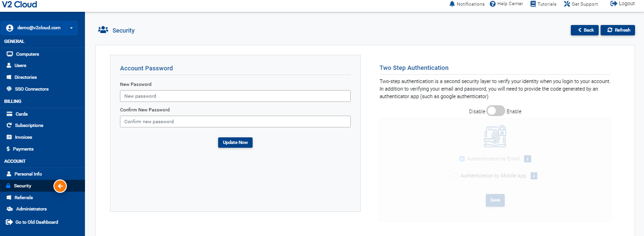Click the Tutorials book icon

(533, 4)
